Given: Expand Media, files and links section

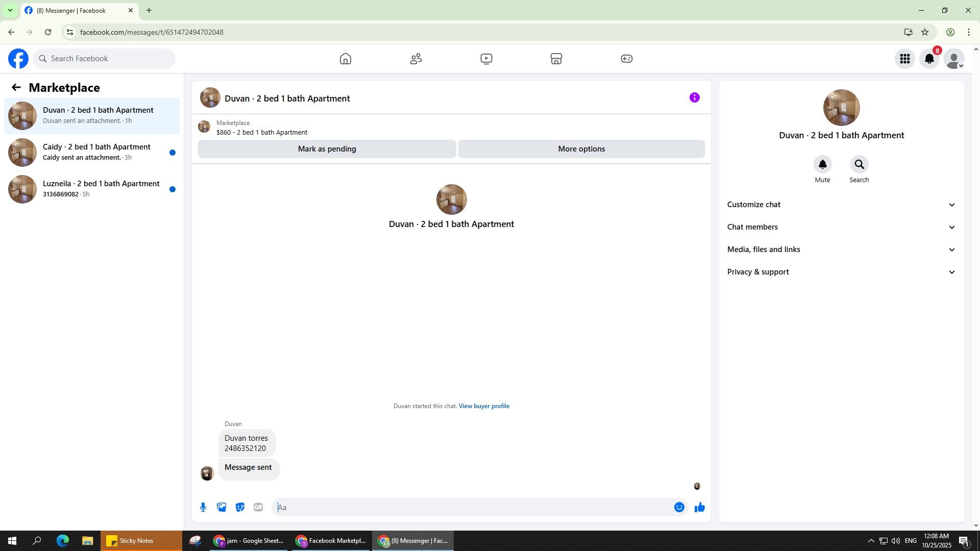Looking at the screenshot, I should click(841, 249).
